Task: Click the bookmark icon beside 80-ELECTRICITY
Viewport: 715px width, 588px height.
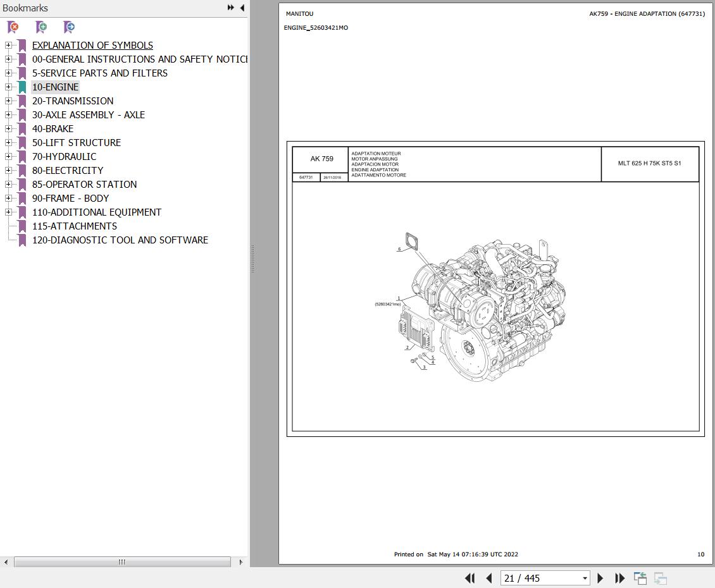Action: [x=22, y=171]
